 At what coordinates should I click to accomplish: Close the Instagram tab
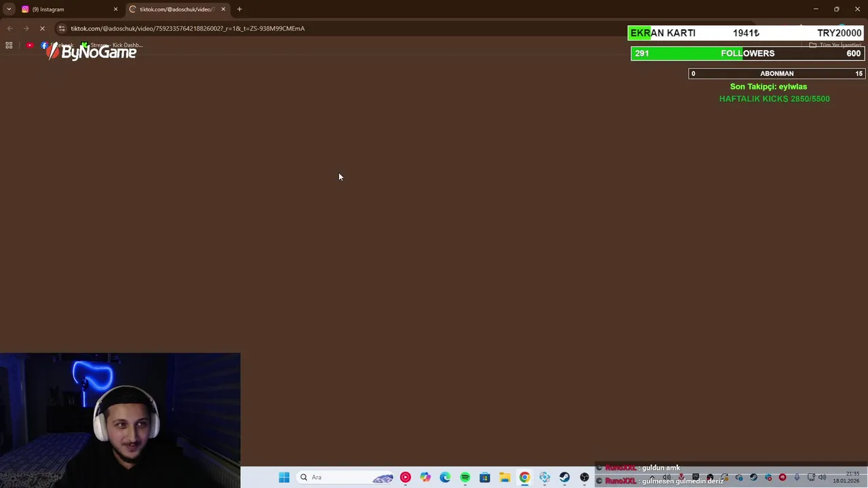[x=115, y=9]
